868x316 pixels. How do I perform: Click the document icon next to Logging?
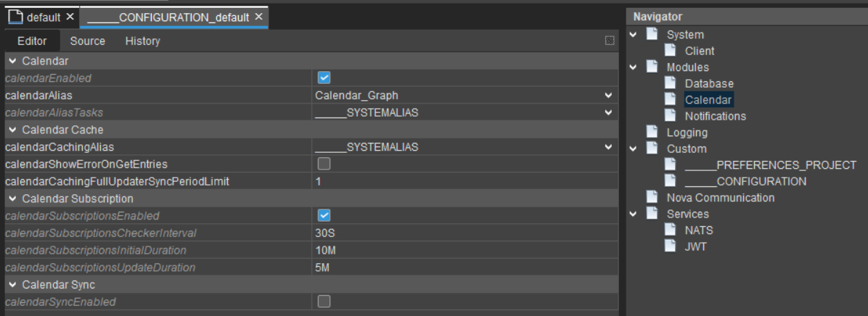coord(652,132)
